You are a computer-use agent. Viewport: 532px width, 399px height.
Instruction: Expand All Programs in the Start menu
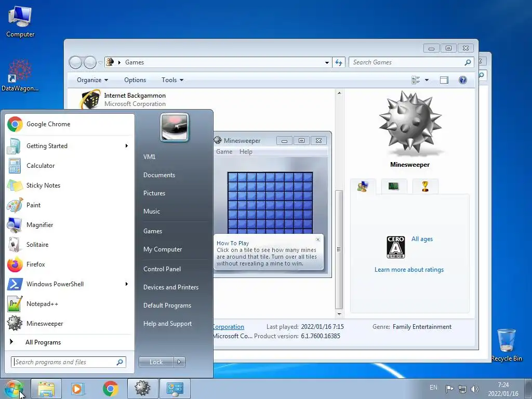(x=43, y=342)
